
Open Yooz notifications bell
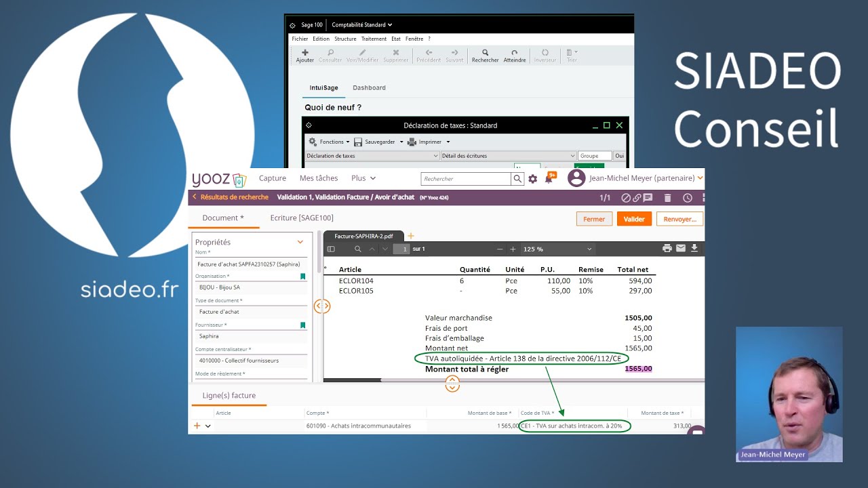click(549, 179)
